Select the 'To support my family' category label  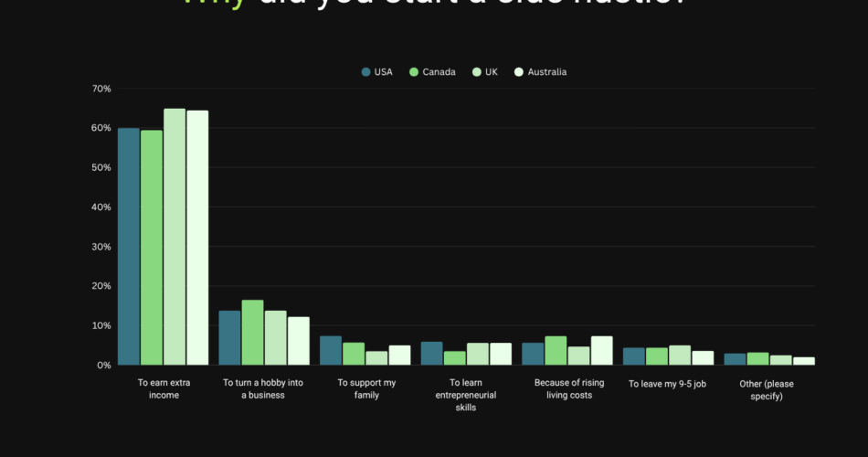[365, 389]
